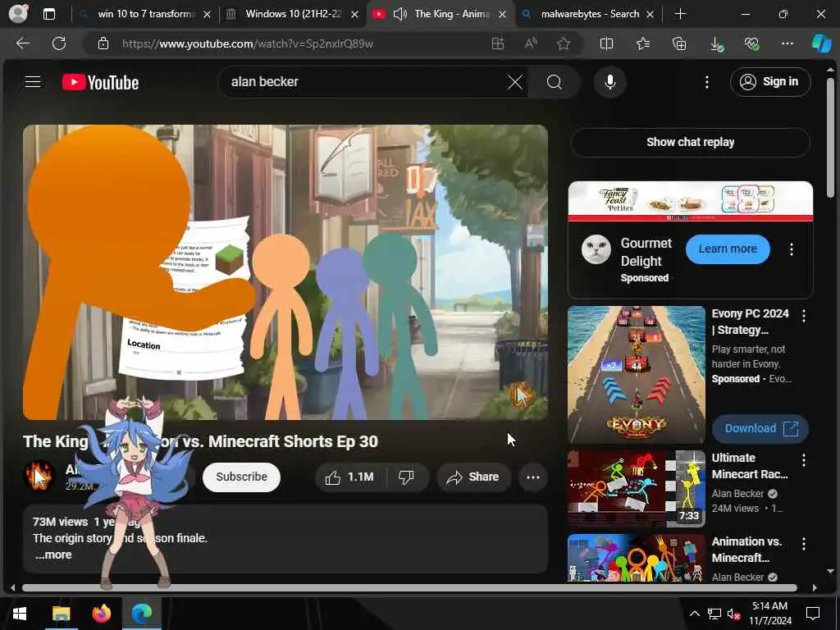Click Sign in on YouTube
The width and height of the screenshot is (840, 630).
tap(769, 82)
